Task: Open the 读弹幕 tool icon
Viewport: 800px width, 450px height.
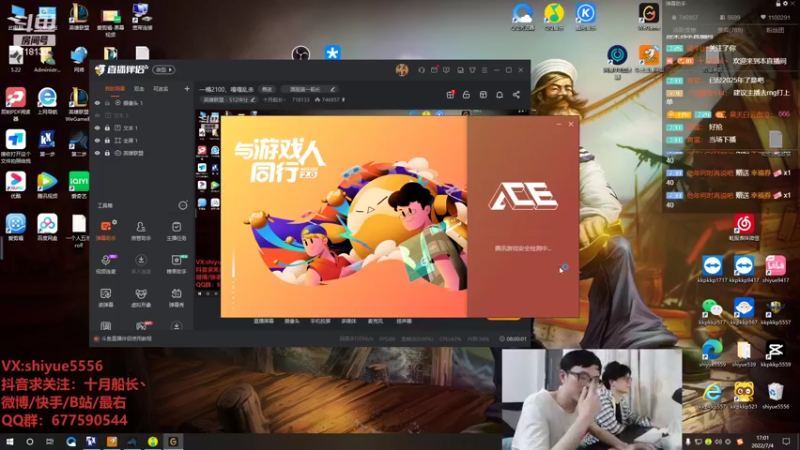Action: pyautogui.click(x=106, y=297)
